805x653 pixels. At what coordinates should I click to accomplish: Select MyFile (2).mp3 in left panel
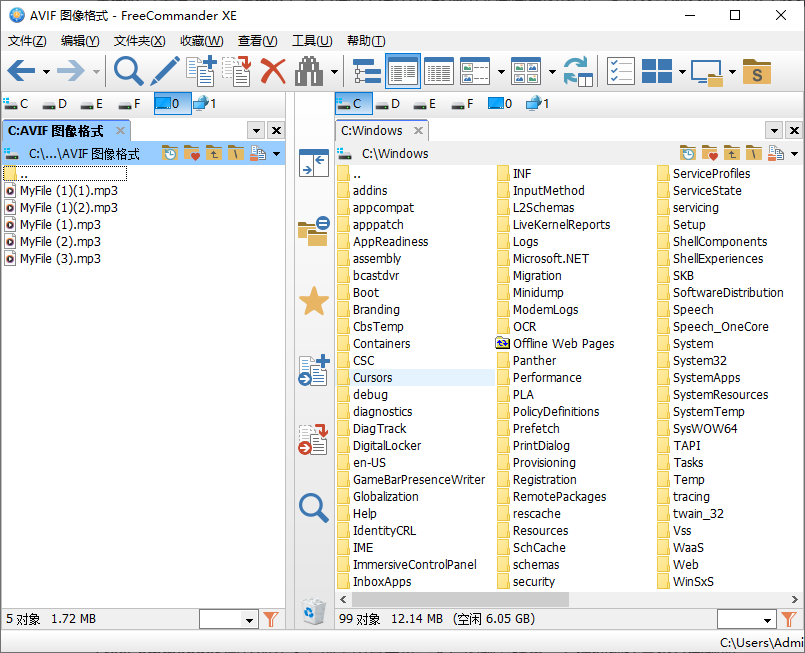[x=60, y=241]
